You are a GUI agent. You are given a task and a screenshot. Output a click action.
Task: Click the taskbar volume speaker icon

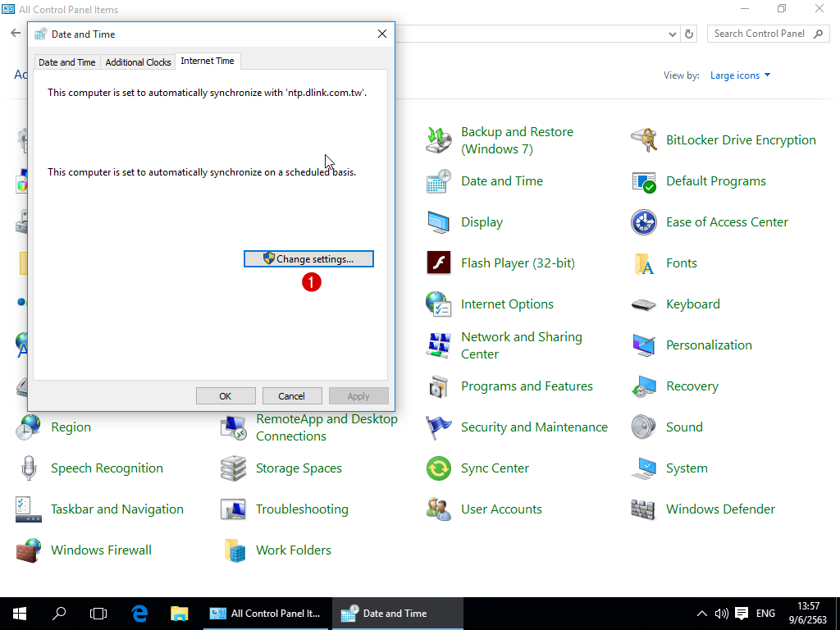pos(722,613)
